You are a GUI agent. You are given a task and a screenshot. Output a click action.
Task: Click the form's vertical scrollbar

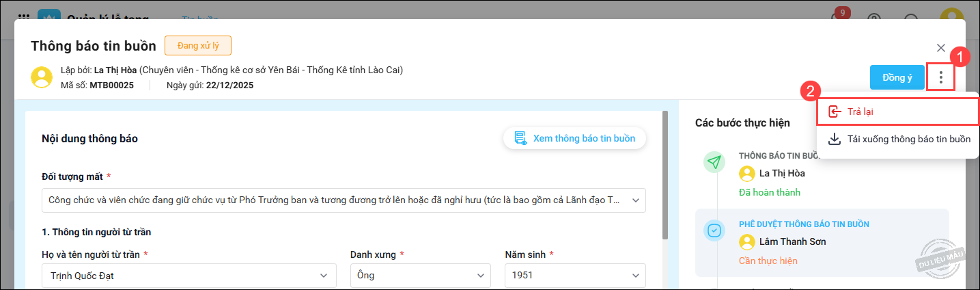(x=665, y=174)
